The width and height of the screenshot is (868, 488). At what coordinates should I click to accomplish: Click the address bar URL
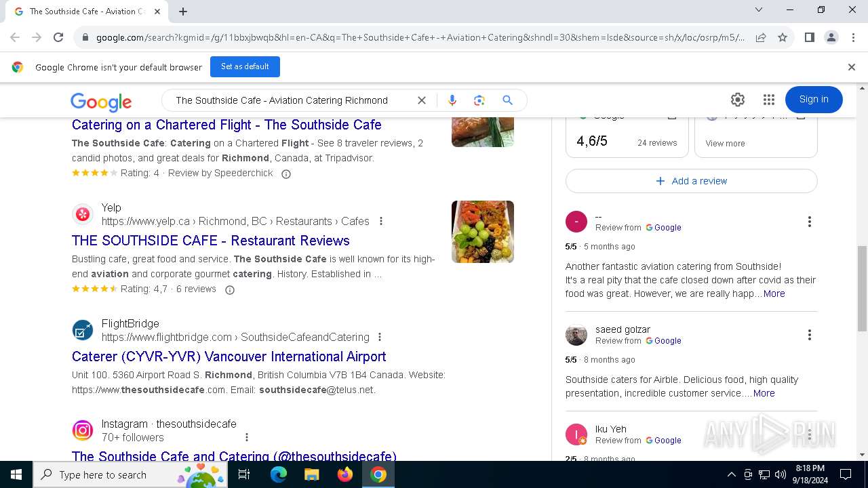pos(420,37)
